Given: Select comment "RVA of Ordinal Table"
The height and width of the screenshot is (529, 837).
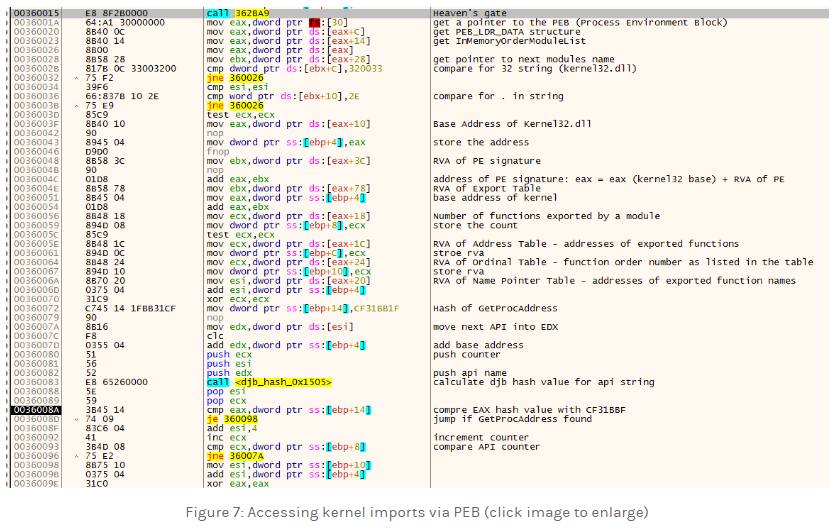Looking at the screenshot, I should [x=623, y=262].
